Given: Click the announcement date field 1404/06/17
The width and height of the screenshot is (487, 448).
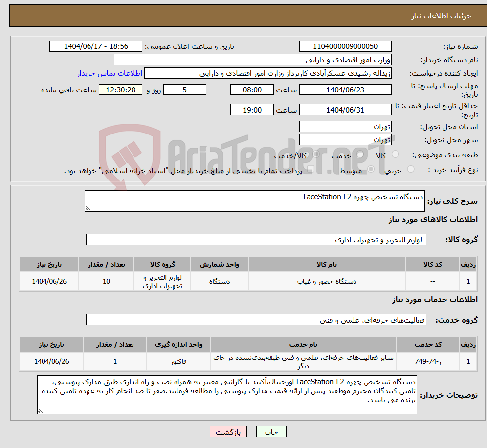Looking at the screenshot, I should [x=95, y=46].
